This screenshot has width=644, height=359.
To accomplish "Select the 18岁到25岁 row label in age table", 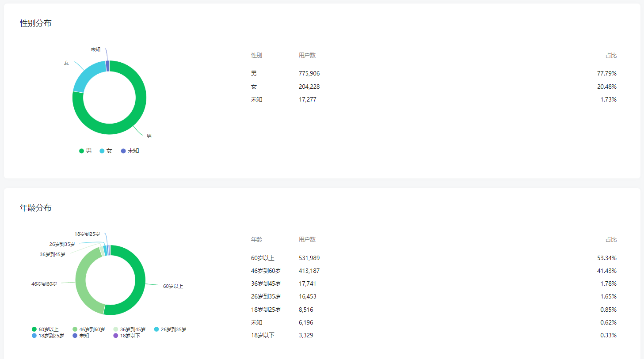I will click(x=266, y=310).
